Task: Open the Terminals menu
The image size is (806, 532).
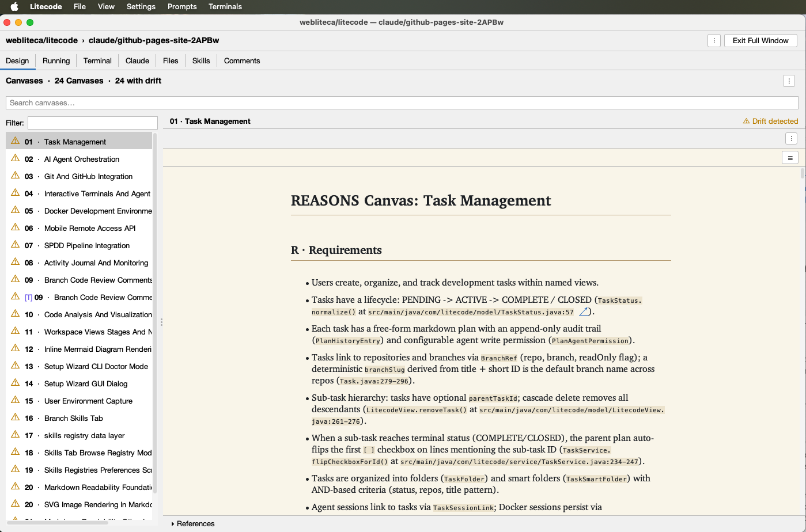Action: point(225,6)
